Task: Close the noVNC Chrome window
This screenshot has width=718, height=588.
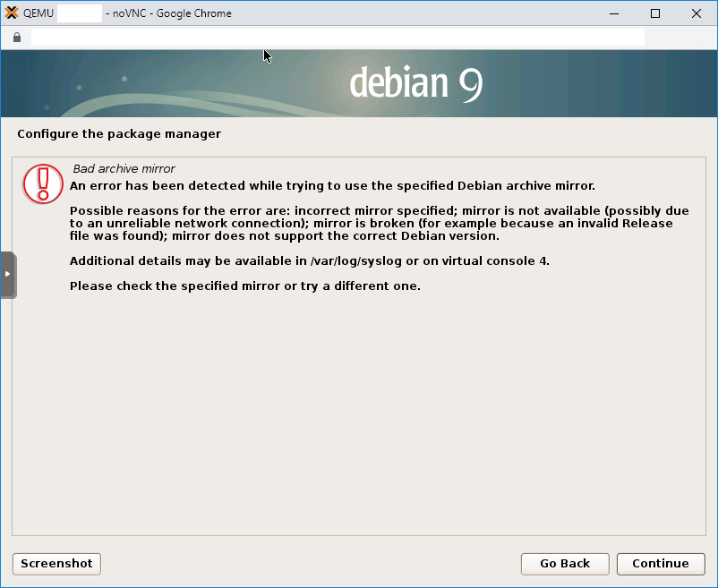Action: [x=697, y=13]
